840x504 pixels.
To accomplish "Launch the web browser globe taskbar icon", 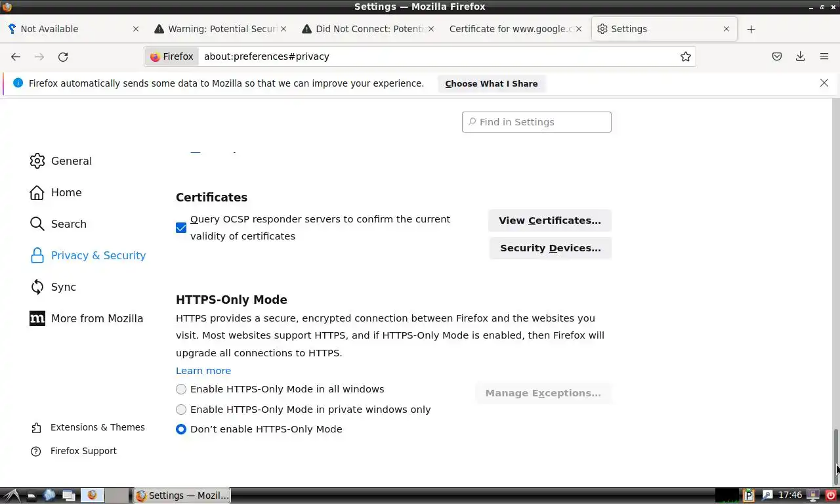I will [x=49, y=495].
